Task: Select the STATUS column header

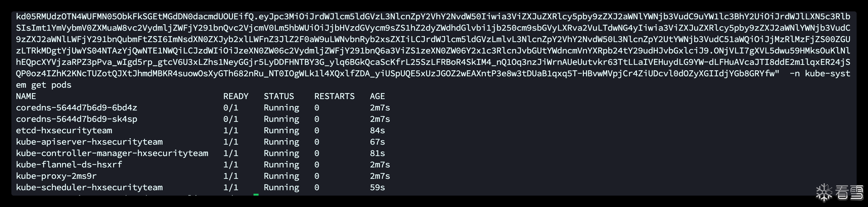Action: [x=279, y=97]
